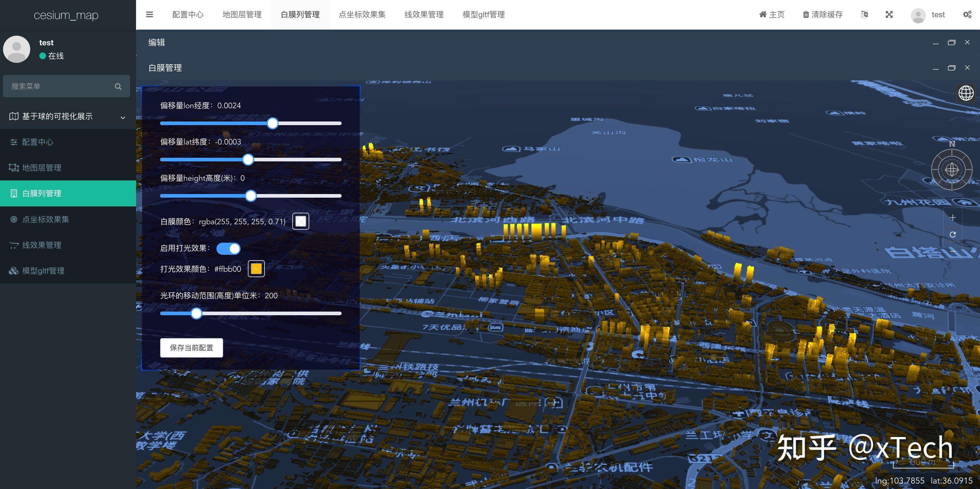
Task: Collapse 基于球的可视化展示 menu group
Action: point(122,117)
